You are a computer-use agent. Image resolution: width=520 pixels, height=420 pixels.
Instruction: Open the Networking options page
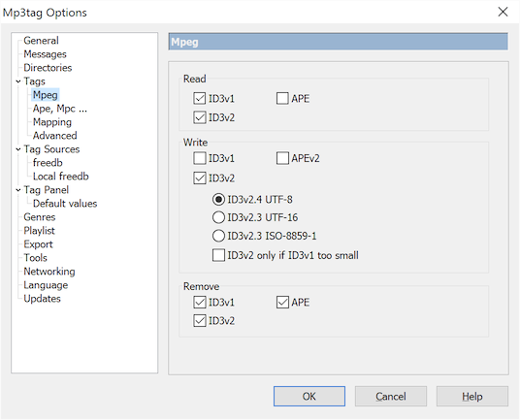click(49, 272)
